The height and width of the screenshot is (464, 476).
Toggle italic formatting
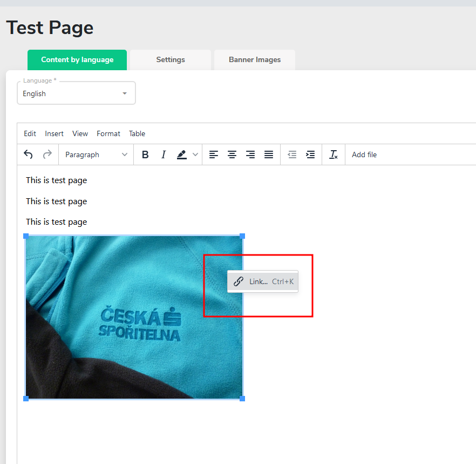[164, 154]
